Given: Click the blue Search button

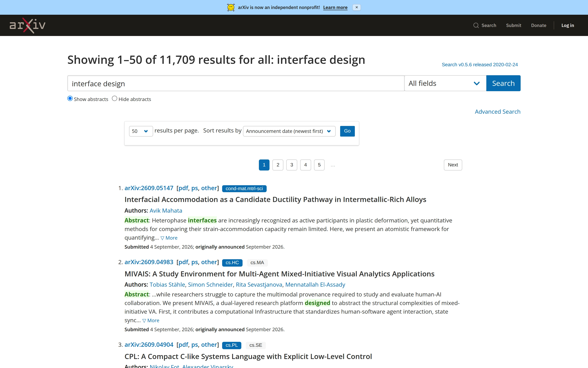Looking at the screenshot, I should (503, 83).
